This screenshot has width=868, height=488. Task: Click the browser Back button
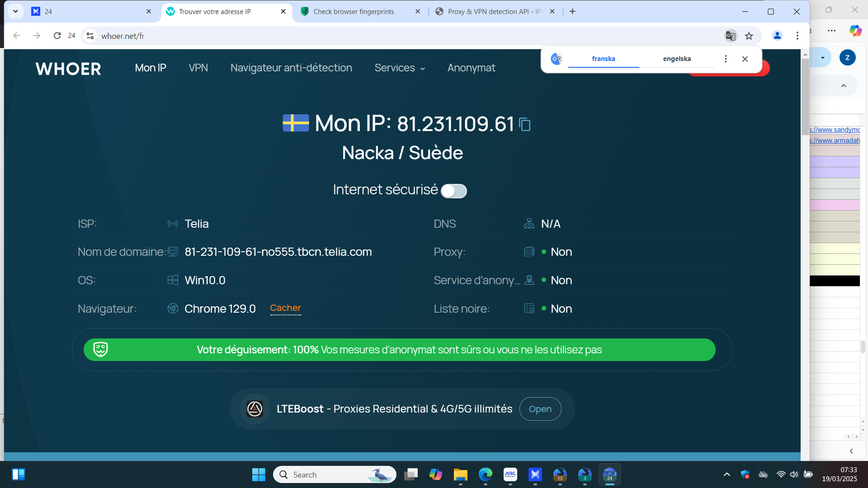click(17, 36)
